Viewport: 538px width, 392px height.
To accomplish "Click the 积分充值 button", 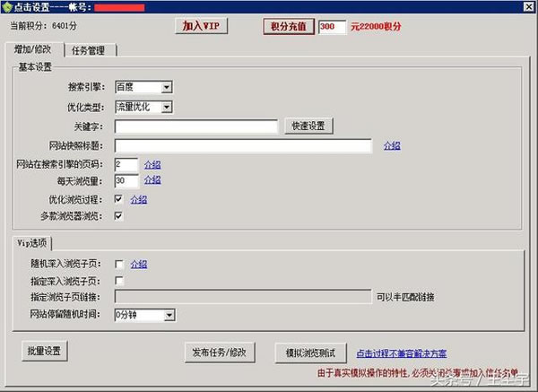I will click(x=288, y=26).
